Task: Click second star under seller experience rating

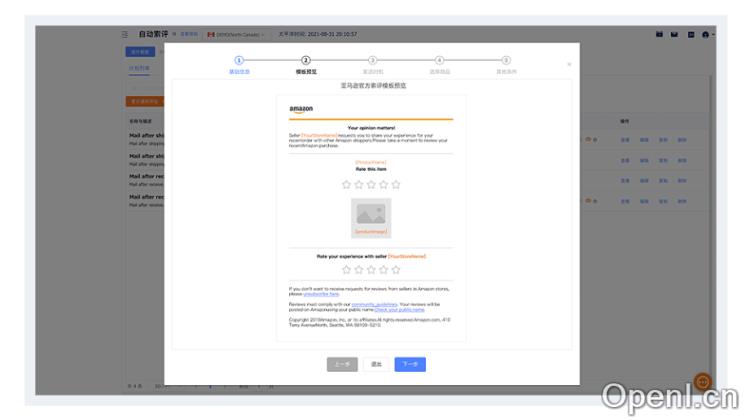Action: [359, 270]
